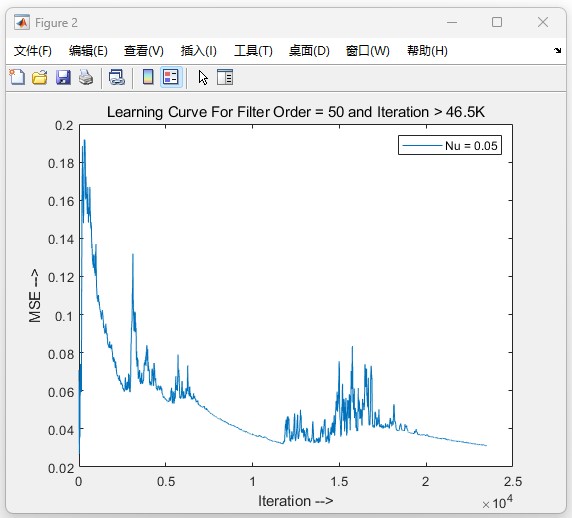
Task: Open the 编辑(E) menu
Action: pyautogui.click(x=88, y=51)
